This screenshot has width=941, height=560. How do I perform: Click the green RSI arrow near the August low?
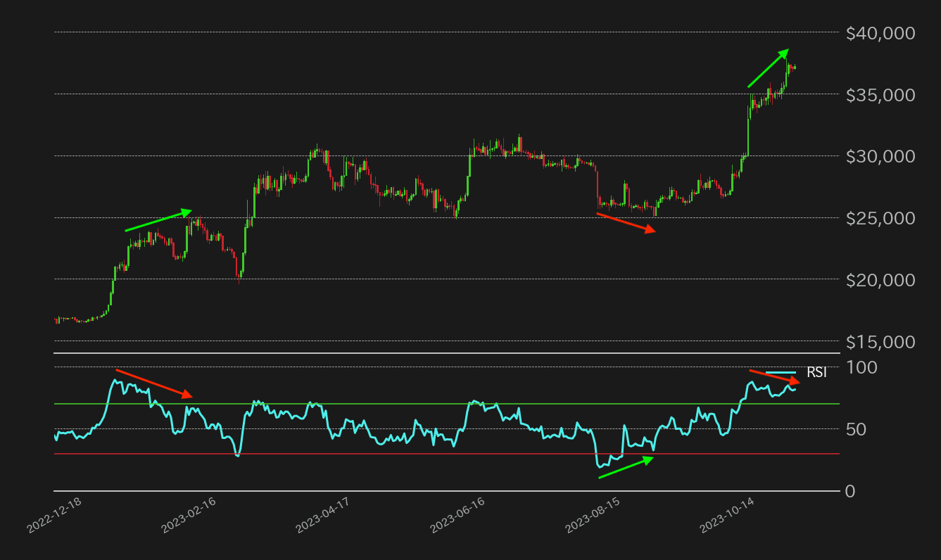(x=626, y=468)
